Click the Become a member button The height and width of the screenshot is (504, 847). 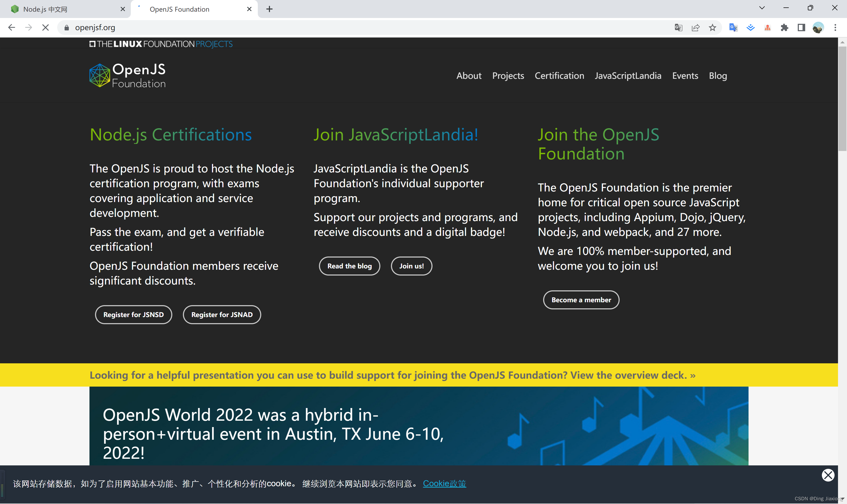coord(581,300)
